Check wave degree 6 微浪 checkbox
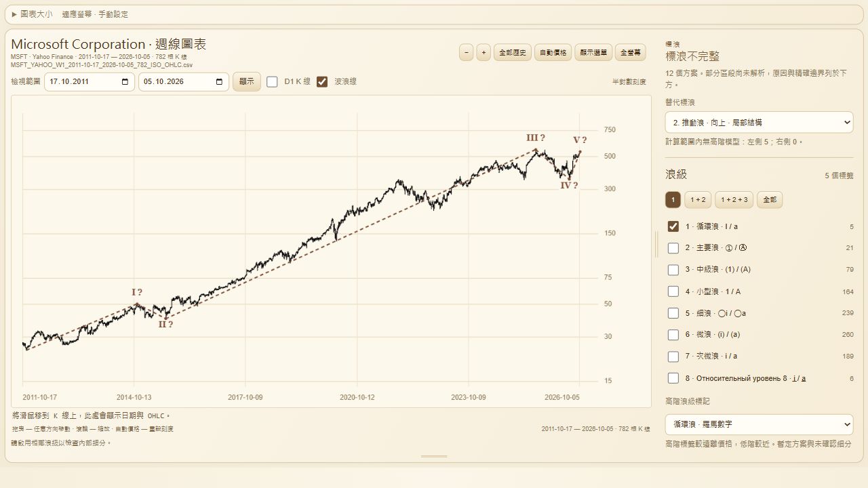 (673, 335)
